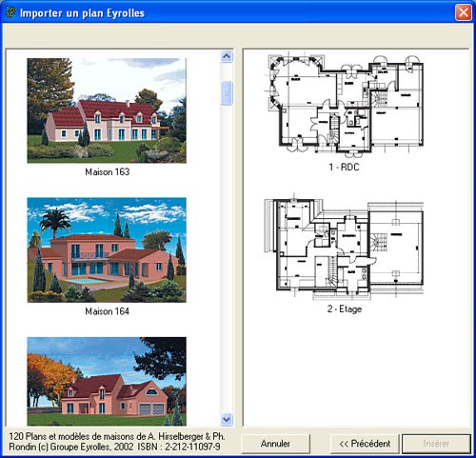This screenshot has width=476, height=458.
Task: Click the house list scrollbar thumb
Action: (227, 92)
